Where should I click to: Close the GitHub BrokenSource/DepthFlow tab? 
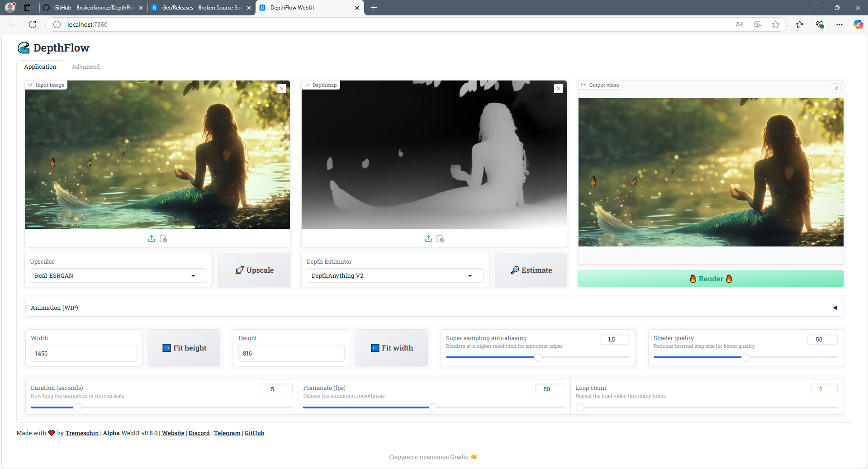tap(141, 8)
